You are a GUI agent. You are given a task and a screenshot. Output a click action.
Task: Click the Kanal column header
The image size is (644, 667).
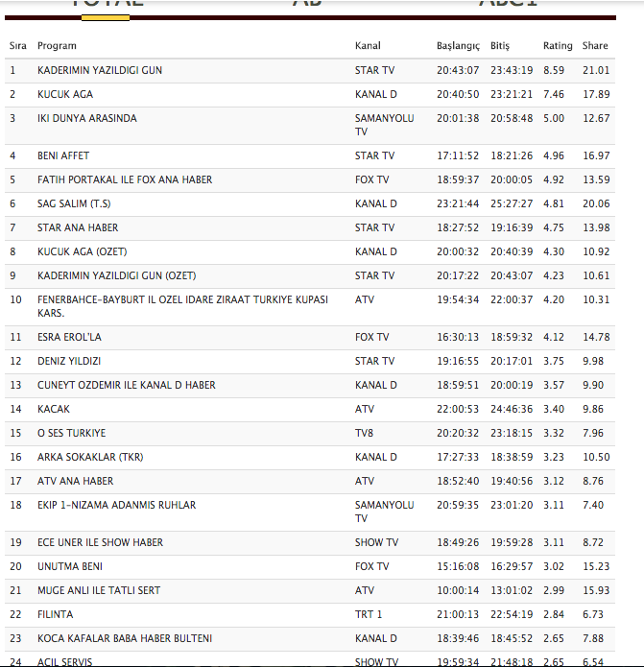tap(368, 45)
